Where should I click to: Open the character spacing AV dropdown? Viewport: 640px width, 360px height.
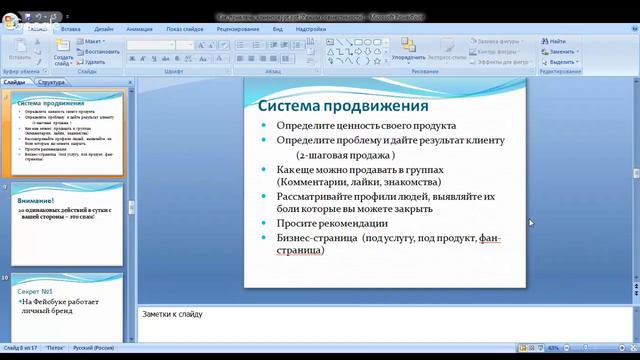coord(189,59)
